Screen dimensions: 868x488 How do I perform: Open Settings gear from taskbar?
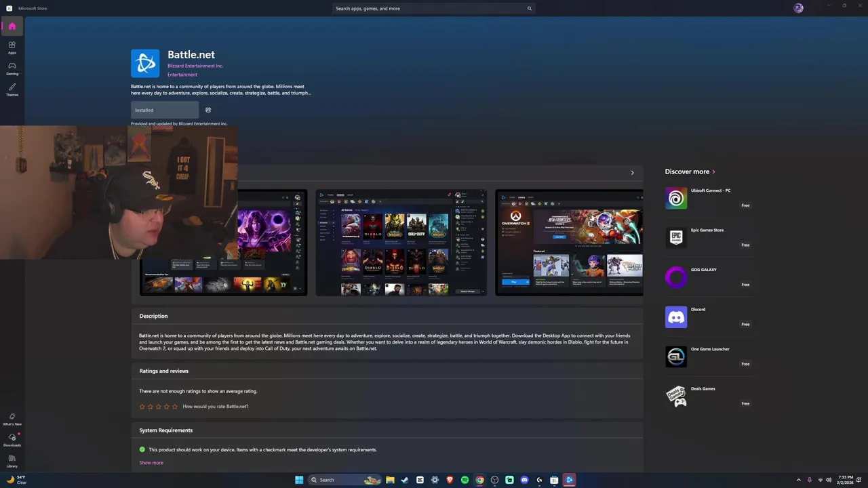435,480
